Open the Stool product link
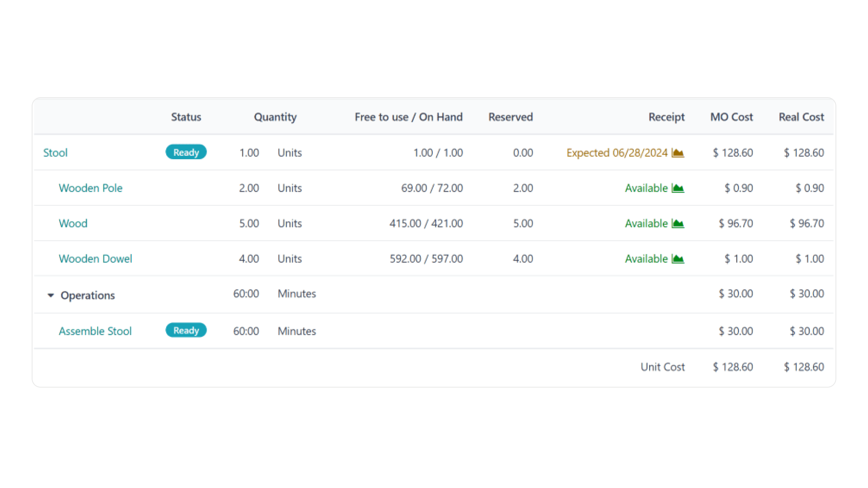 [x=55, y=153]
